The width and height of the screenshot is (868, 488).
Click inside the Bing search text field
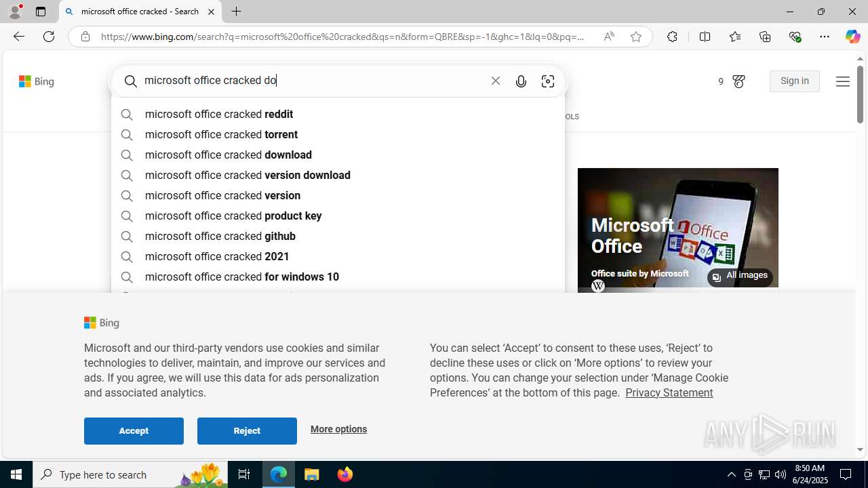[x=312, y=81]
